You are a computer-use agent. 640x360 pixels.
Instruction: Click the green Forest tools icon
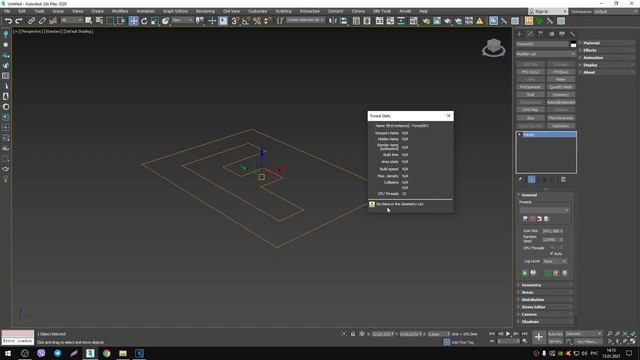pos(525,273)
